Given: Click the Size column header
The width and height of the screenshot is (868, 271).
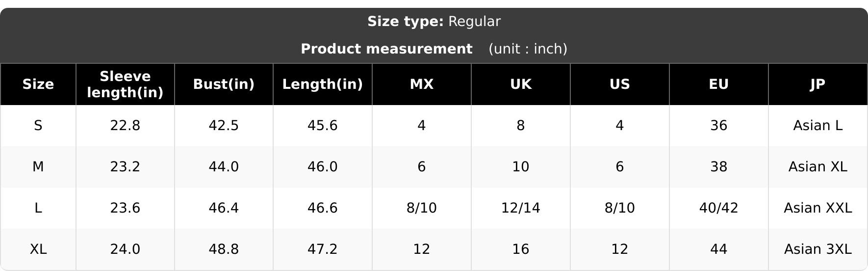Looking at the screenshot, I should point(38,84).
